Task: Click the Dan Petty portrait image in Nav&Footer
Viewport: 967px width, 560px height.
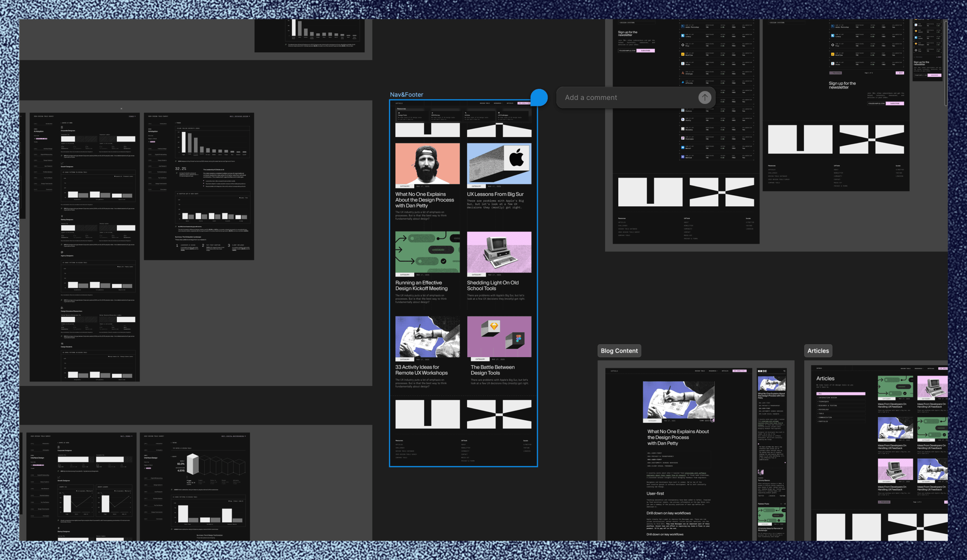Action: click(x=427, y=164)
